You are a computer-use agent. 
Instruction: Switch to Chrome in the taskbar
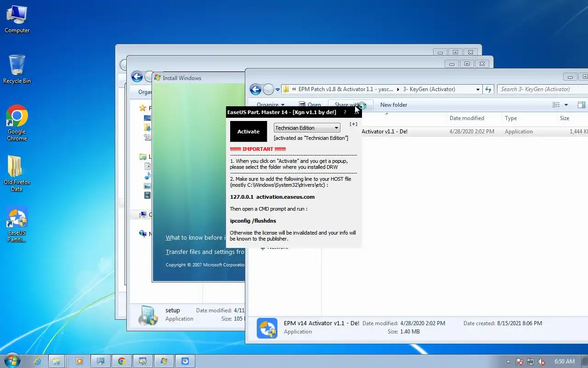coord(122,361)
